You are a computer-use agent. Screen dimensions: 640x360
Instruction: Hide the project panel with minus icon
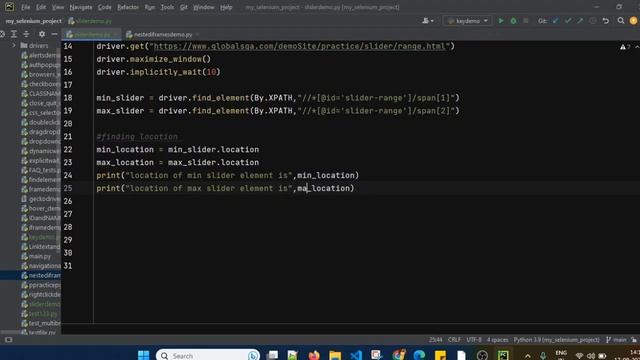click(x=54, y=34)
